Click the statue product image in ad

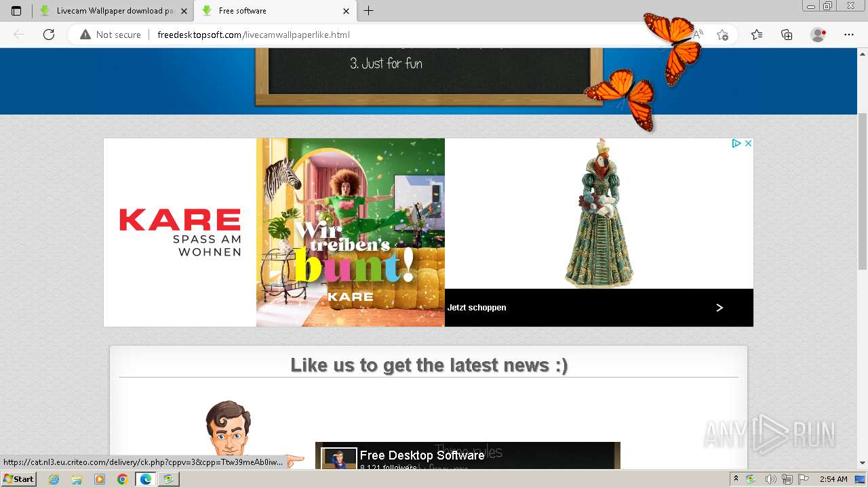[599, 213]
